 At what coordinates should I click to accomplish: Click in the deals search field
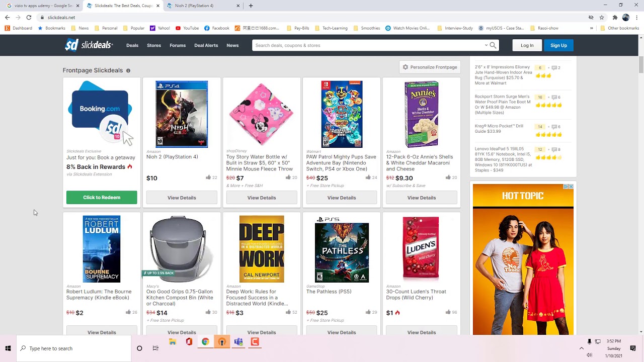367,45
